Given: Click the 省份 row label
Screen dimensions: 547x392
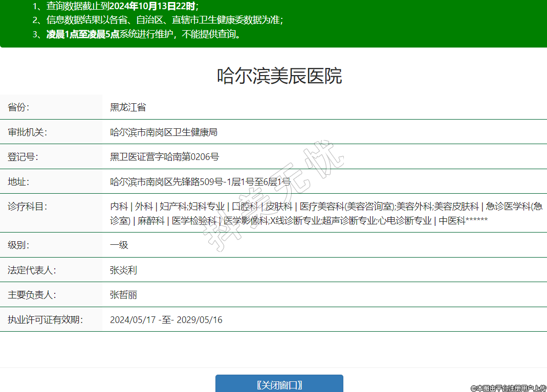Looking at the screenshot, I should pos(18,107).
